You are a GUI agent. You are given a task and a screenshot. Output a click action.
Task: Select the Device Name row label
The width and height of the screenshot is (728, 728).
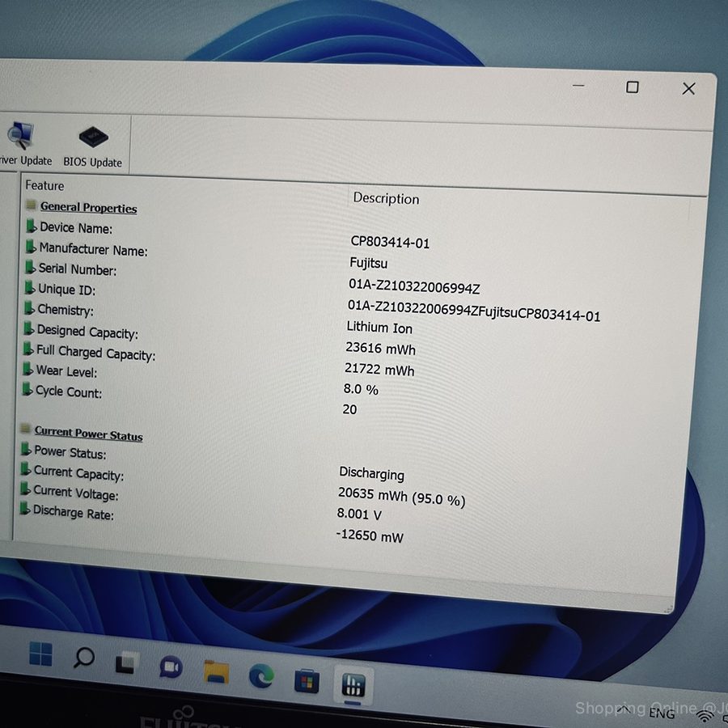tap(76, 228)
